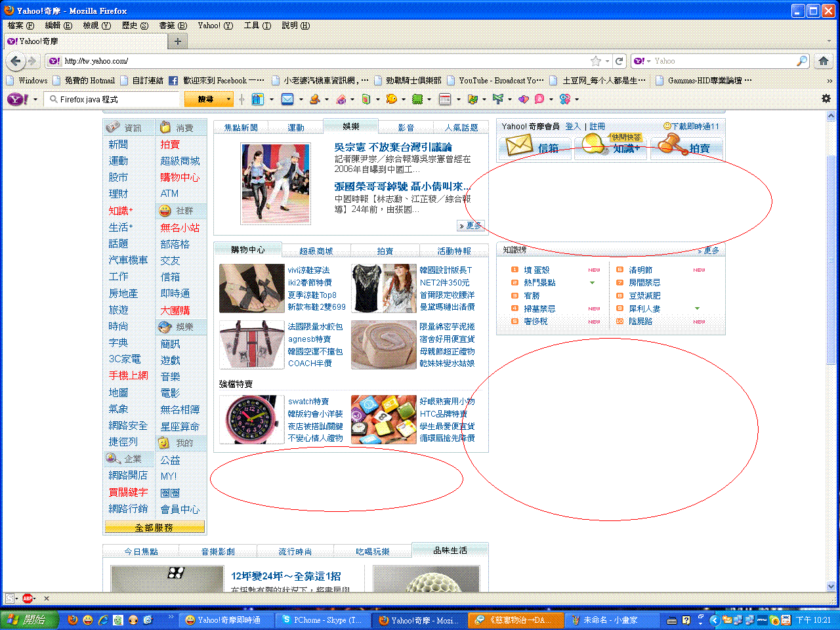
Task: Go back using the Firefox back arrow
Action: pos(16,61)
